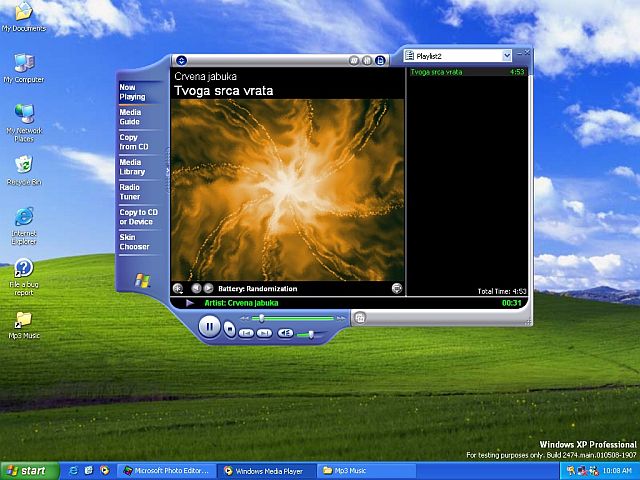Click Battery: Randomization visualization name

pos(258,289)
